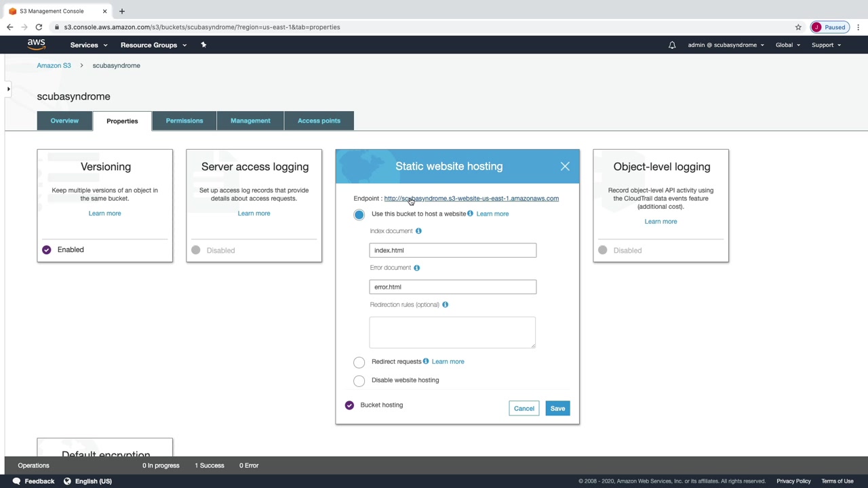Click Privacy Policy footer link
Image resolution: width=868 pixels, height=488 pixels.
tap(793, 481)
